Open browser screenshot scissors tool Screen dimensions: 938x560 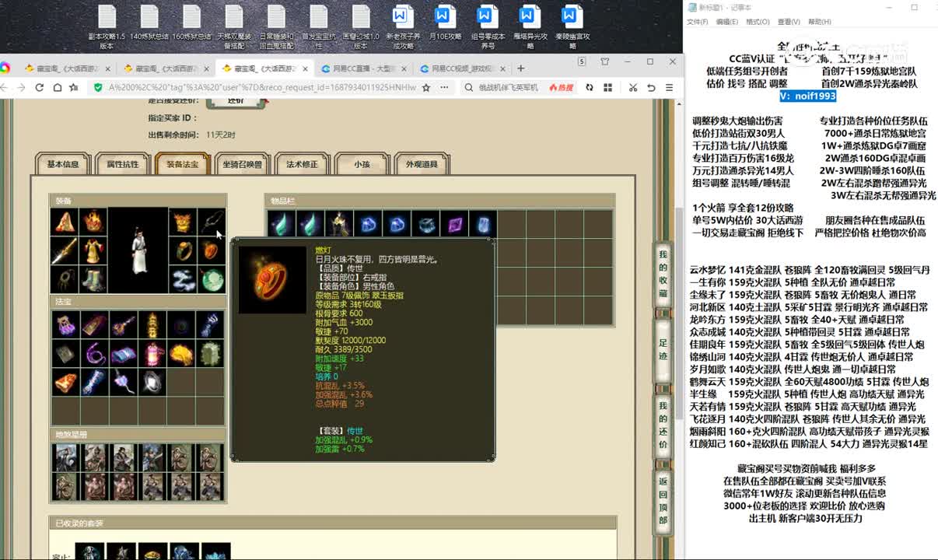(633, 88)
